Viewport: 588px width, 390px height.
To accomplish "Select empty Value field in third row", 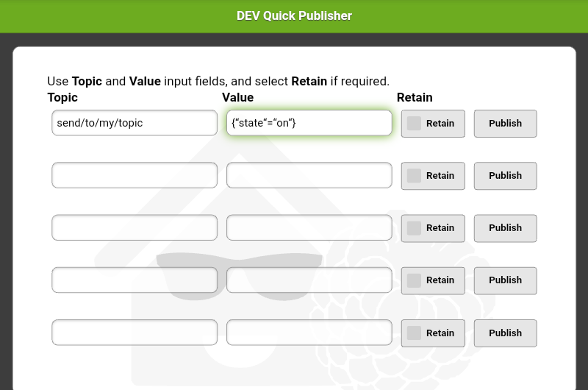I will pos(309,227).
